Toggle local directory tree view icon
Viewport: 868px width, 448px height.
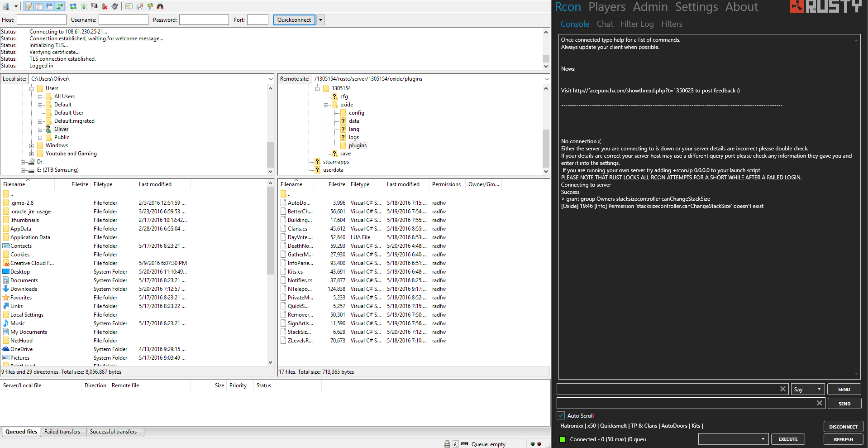pos(39,6)
